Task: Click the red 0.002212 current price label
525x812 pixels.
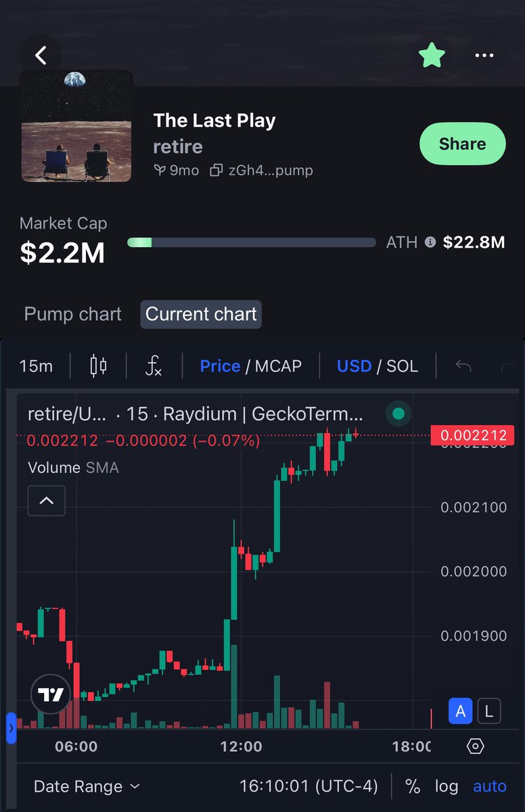Action: point(473,436)
